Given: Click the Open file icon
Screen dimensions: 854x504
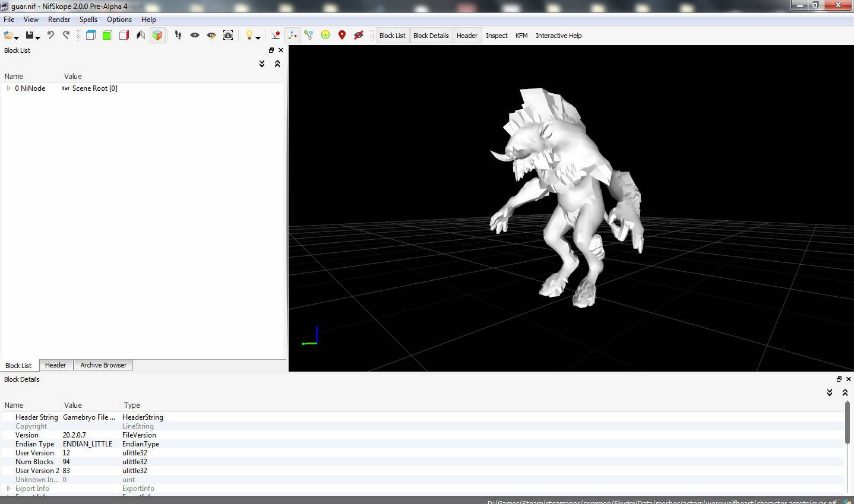Looking at the screenshot, I should 8,36.
